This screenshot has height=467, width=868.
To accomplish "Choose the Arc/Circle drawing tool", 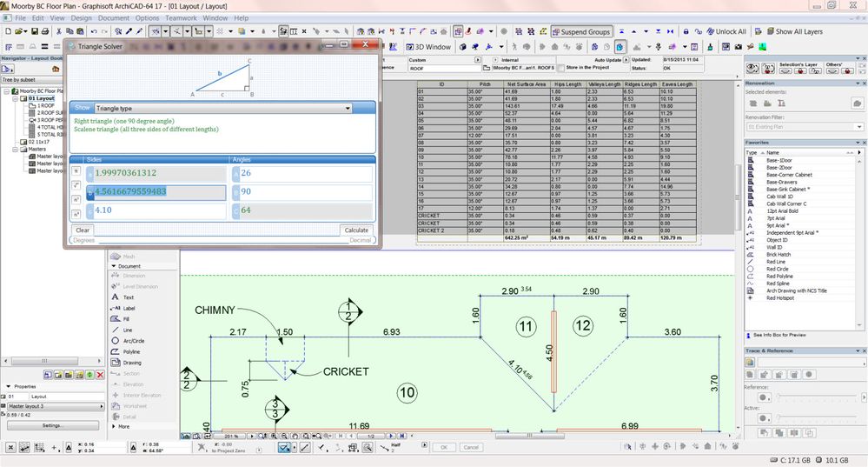I will point(130,341).
